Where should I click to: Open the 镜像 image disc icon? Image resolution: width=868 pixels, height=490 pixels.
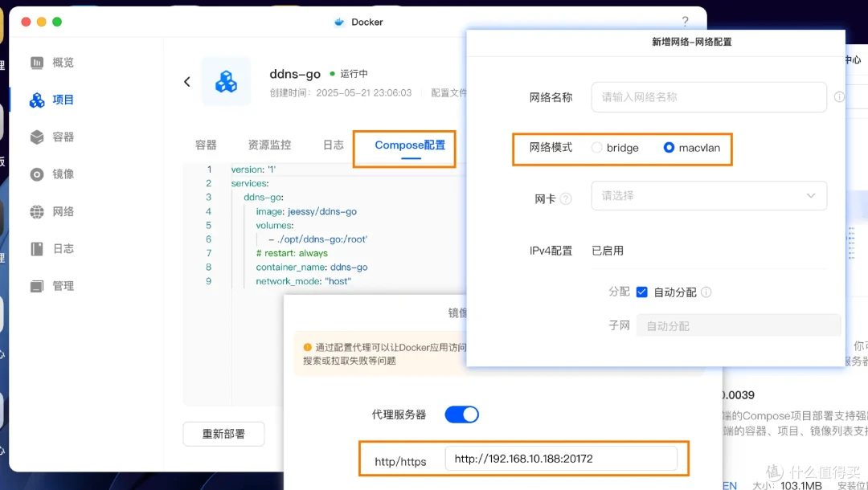point(37,174)
